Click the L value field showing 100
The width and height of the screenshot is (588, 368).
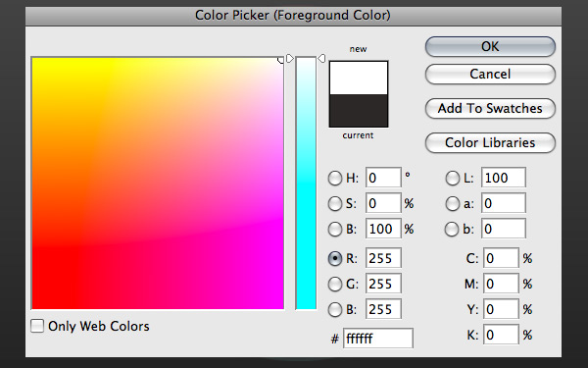click(504, 178)
